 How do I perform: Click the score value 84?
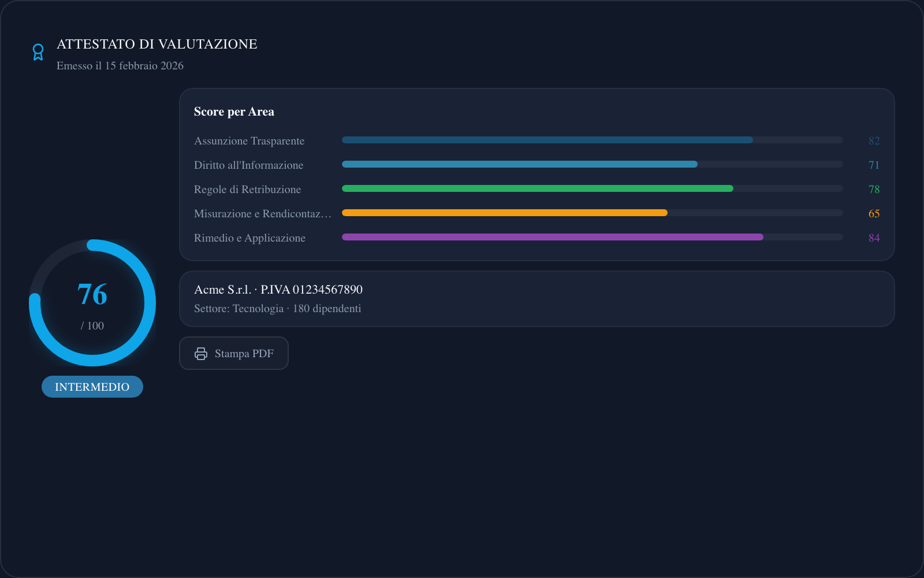(874, 238)
